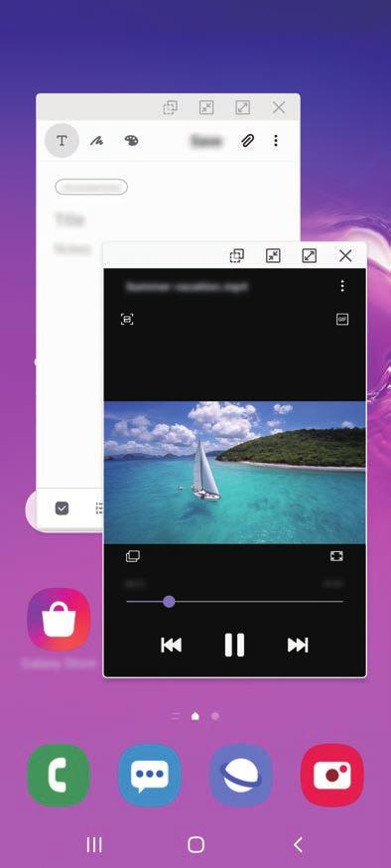Tap the screen rotation icon in video player
The width and height of the screenshot is (391, 868).
127,320
